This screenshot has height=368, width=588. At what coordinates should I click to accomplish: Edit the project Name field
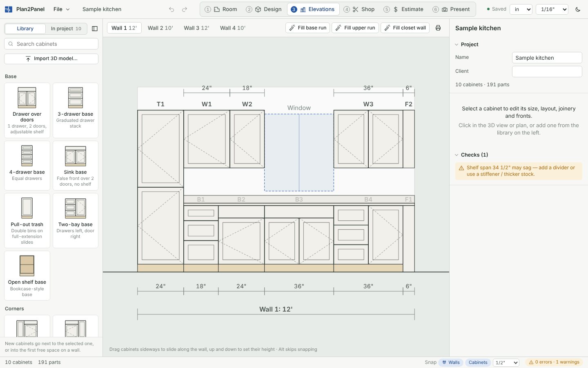(547, 58)
